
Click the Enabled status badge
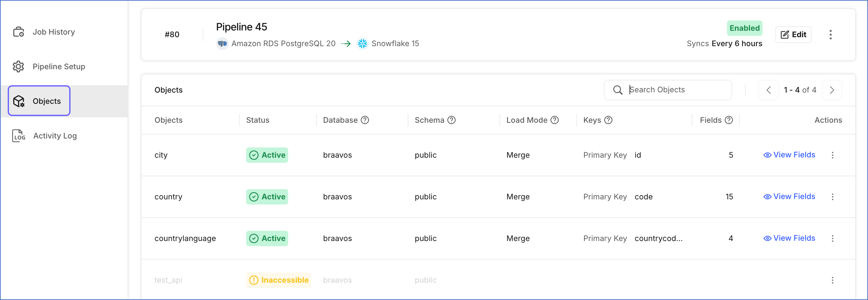745,28
